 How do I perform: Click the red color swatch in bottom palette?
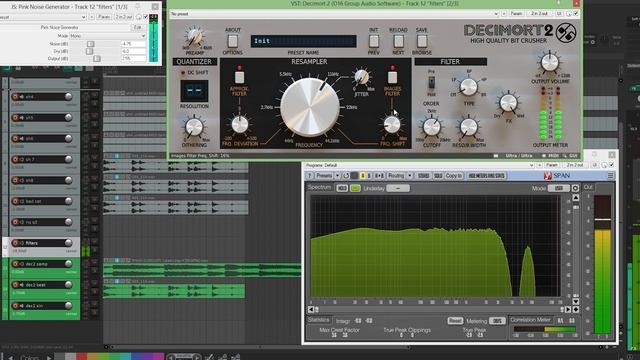point(81,357)
